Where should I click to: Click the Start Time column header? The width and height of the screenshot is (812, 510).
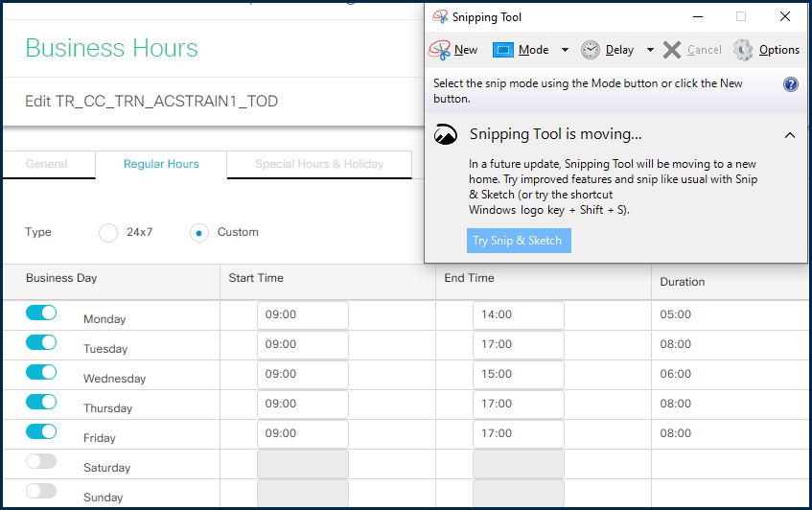click(x=256, y=278)
